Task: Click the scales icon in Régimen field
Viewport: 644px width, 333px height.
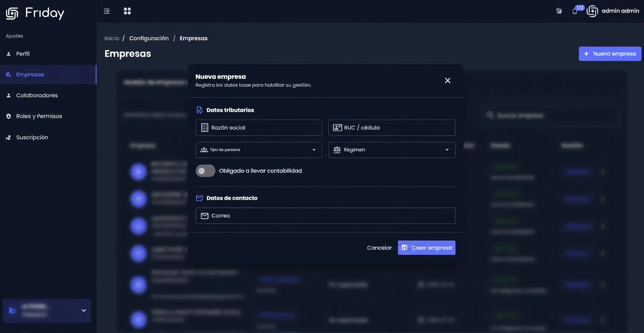Action: tap(337, 150)
